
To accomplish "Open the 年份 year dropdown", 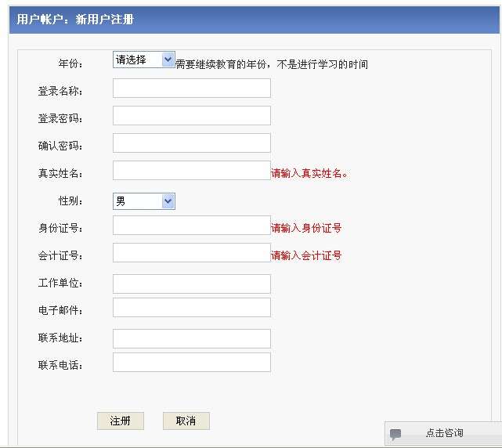I will pyautogui.click(x=143, y=60).
